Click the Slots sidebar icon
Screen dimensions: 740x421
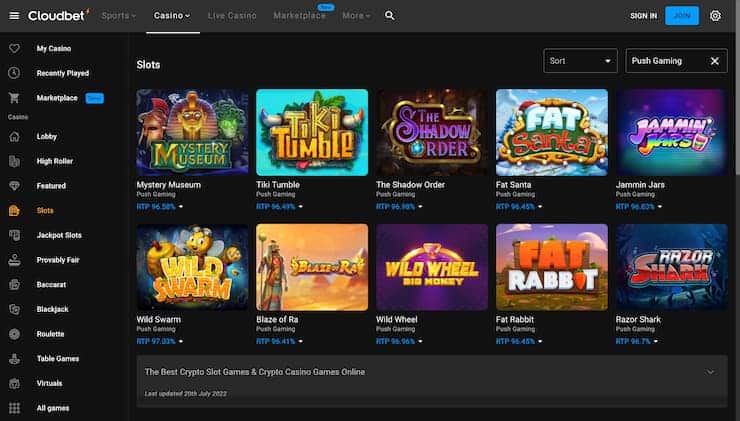(x=15, y=210)
